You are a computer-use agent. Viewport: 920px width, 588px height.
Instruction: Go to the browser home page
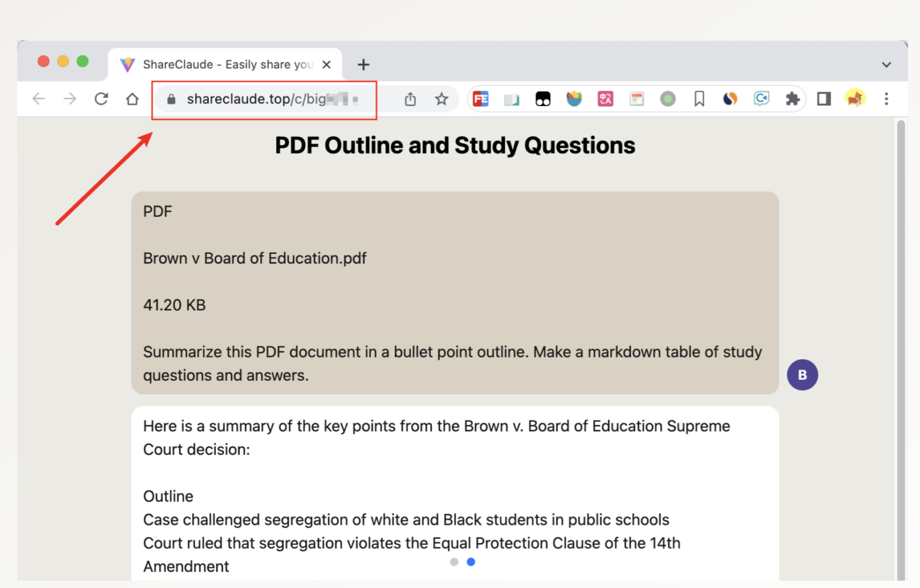pos(132,99)
